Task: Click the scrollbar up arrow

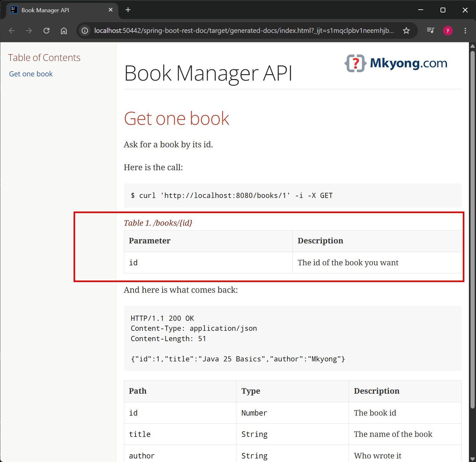Action: point(472,46)
